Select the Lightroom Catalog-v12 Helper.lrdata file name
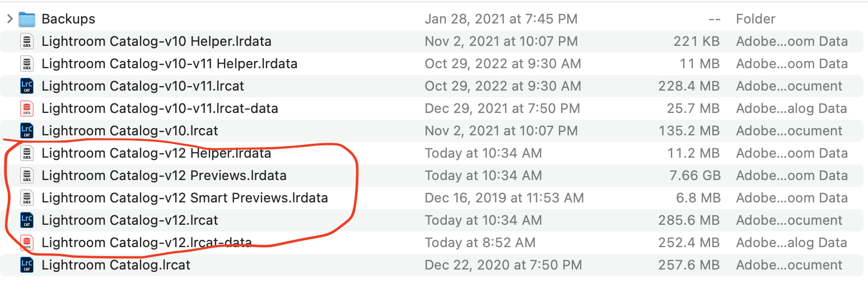Viewport: 868px width, 293px height. 156,153
